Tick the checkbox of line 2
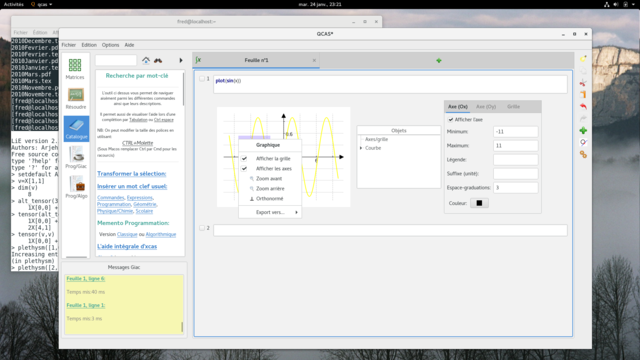Image resolution: width=640 pixels, height=360 pixels. point(202,228)
